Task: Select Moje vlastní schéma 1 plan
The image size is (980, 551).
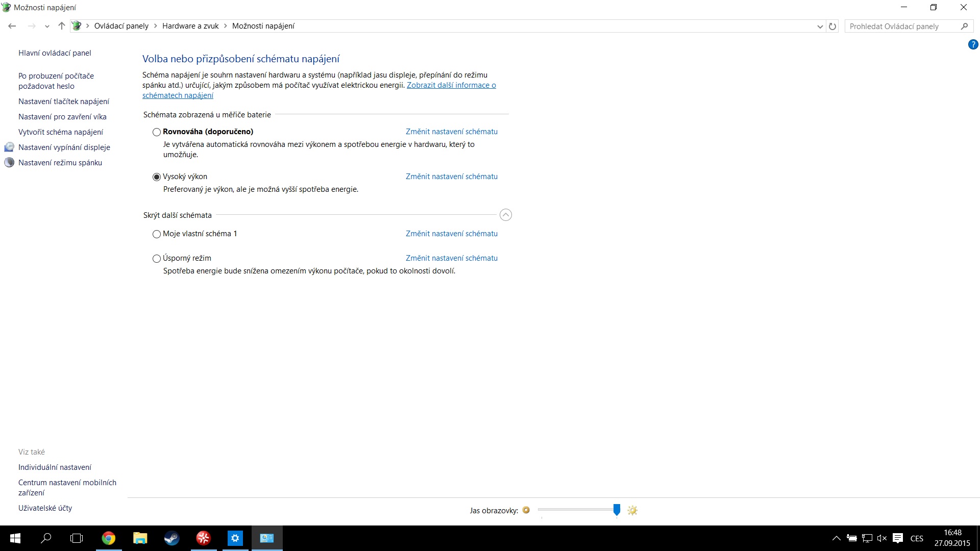Action: pyautogui.click(x=157, y=234)
